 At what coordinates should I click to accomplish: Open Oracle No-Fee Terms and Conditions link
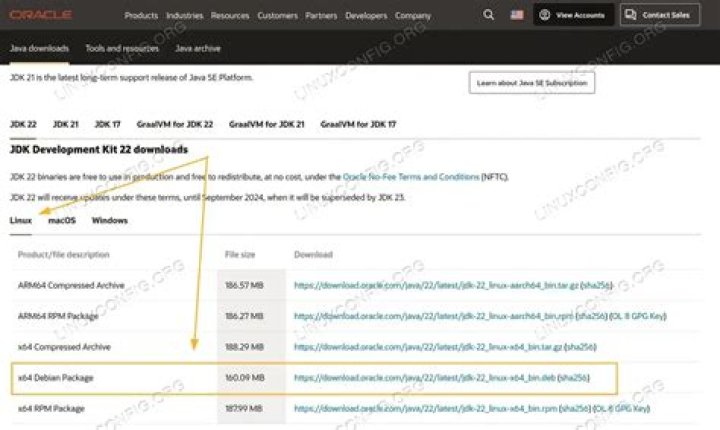pyautogui.click(x=411, y=177)
